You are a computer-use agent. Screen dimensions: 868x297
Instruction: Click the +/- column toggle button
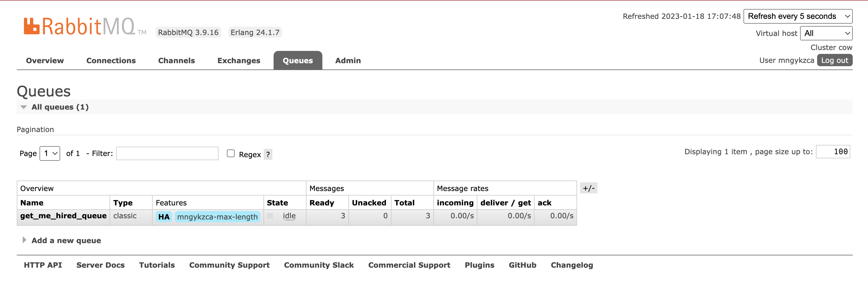[588, 188]
